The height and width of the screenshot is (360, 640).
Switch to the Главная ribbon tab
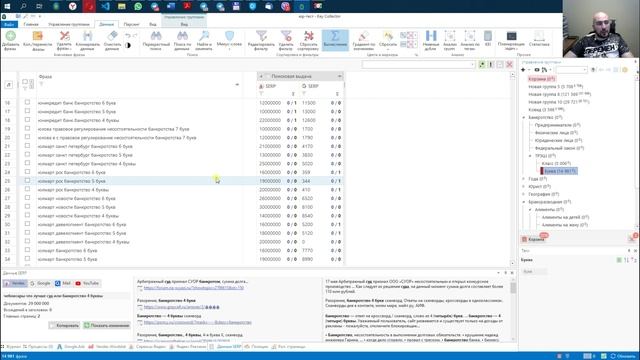click(x=31, y=24)
